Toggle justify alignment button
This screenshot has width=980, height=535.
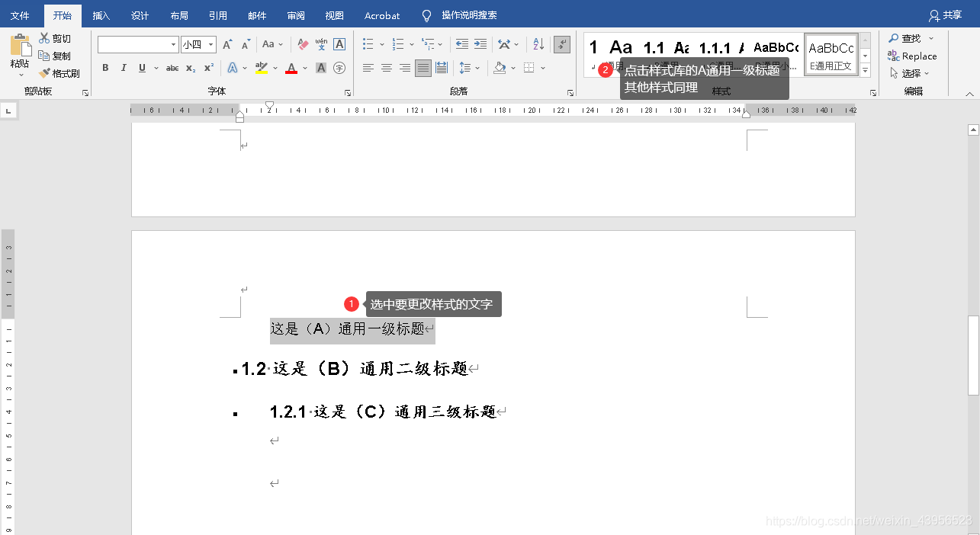[x=423, y=68]
